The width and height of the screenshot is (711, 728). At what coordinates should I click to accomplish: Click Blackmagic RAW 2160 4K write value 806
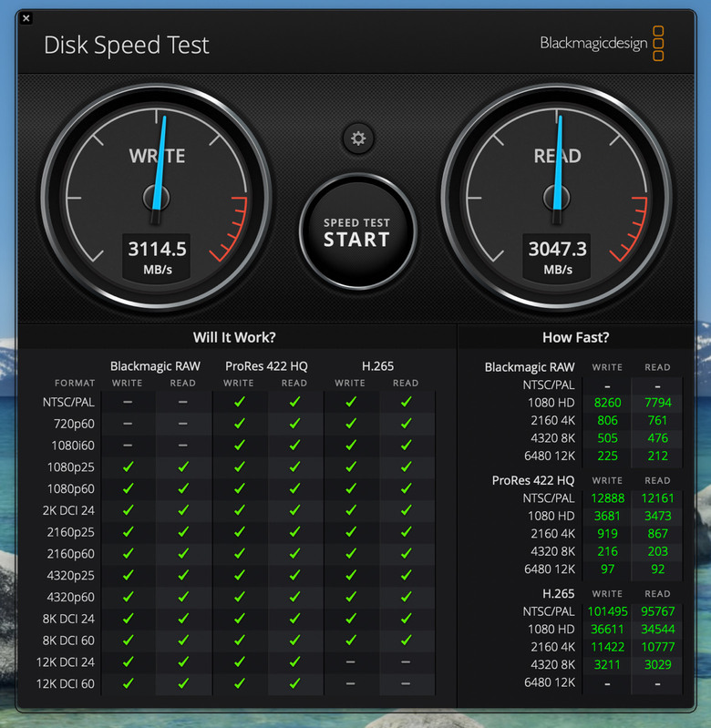click(x=607, y=420)
